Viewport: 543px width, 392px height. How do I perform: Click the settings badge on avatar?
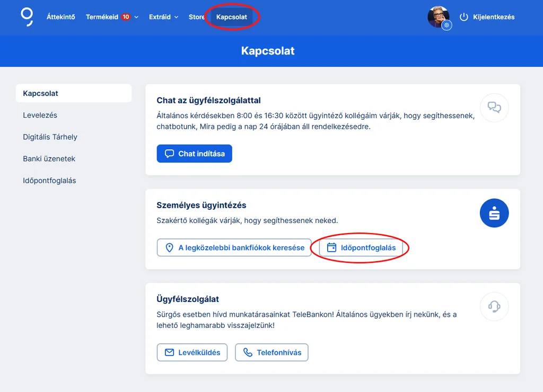point(446,25)
